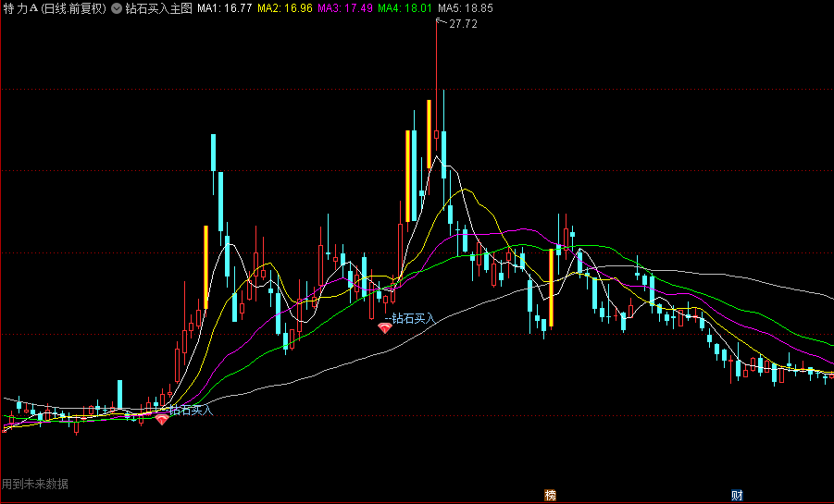Viewport: 834px width, 504px height.
Task: Click the magenta MA3: 17.49 label
Action: pyautogui.click(x=345, y=8)
